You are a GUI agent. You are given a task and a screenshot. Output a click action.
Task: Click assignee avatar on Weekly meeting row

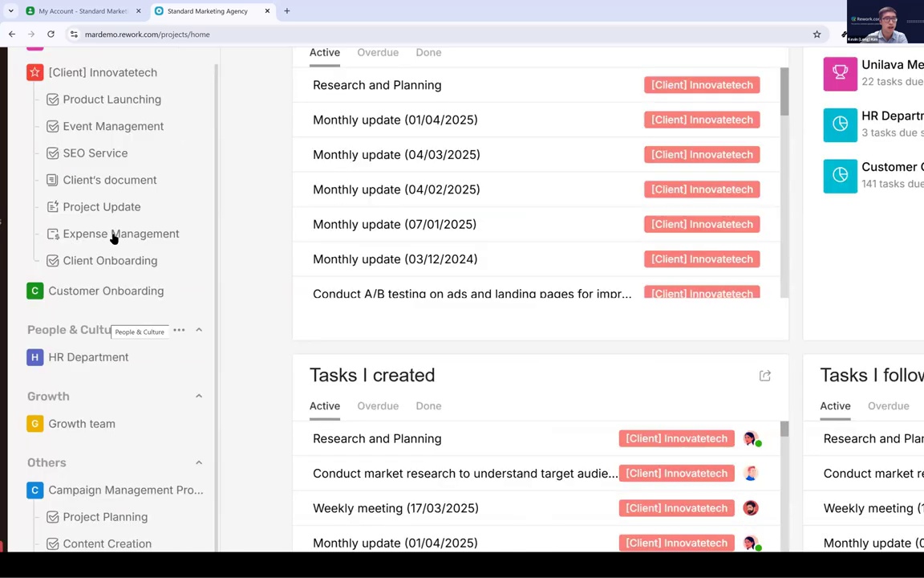tap(751, 508)
